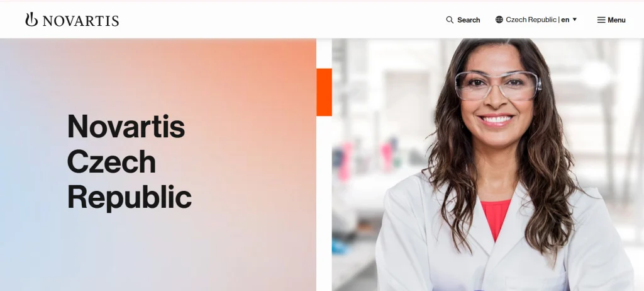Open the hamburger menu icon
This screenshot has height=291, width=644.
coord(601,20)
